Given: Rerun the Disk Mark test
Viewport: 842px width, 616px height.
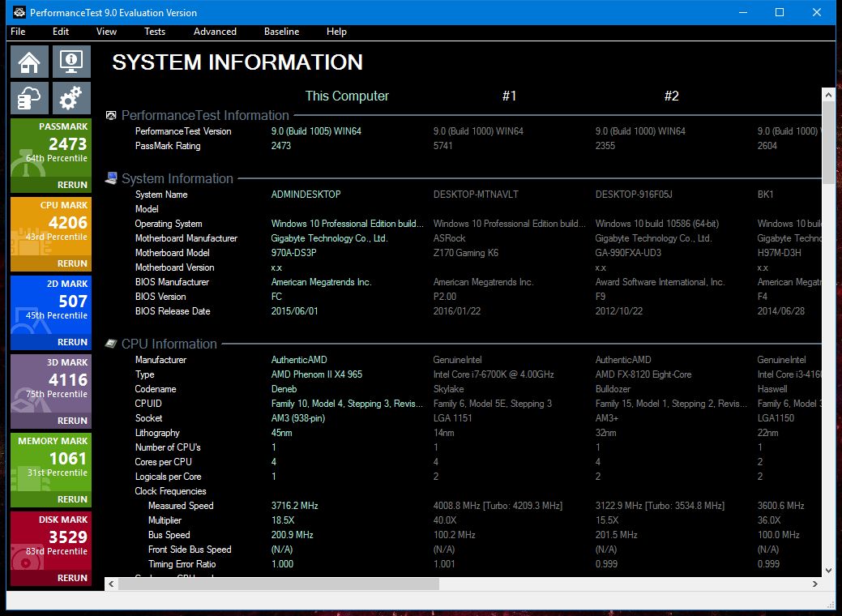Looking at the screenshot, I should [72, 578].
